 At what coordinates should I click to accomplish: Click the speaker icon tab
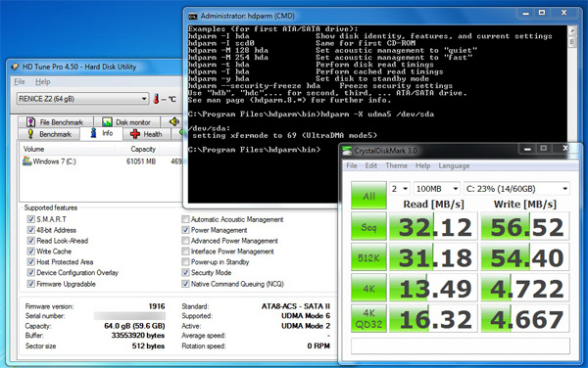[x=173, y=121]
